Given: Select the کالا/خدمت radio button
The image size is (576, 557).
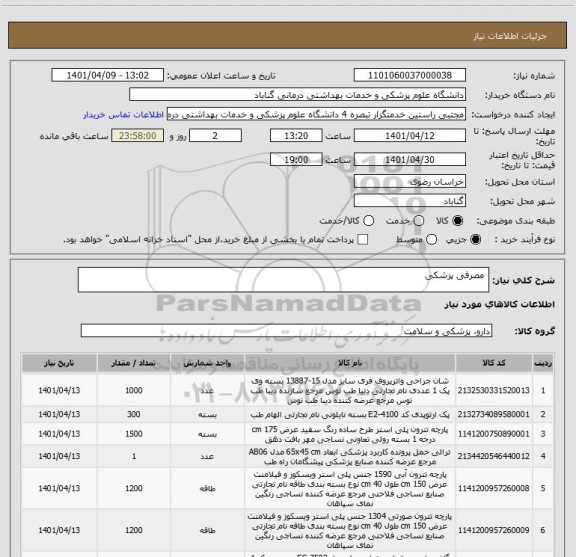Looking at the screenshot, I should coord(368,221).
